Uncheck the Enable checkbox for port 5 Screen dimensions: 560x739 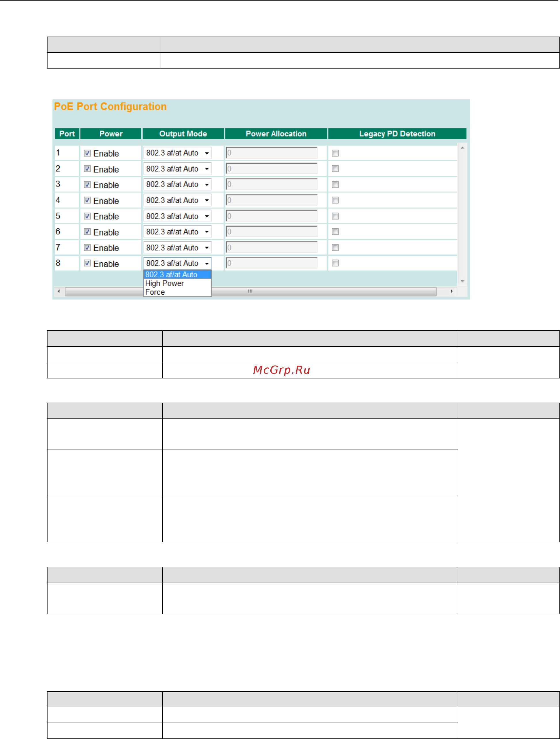[x=87, y=216]
